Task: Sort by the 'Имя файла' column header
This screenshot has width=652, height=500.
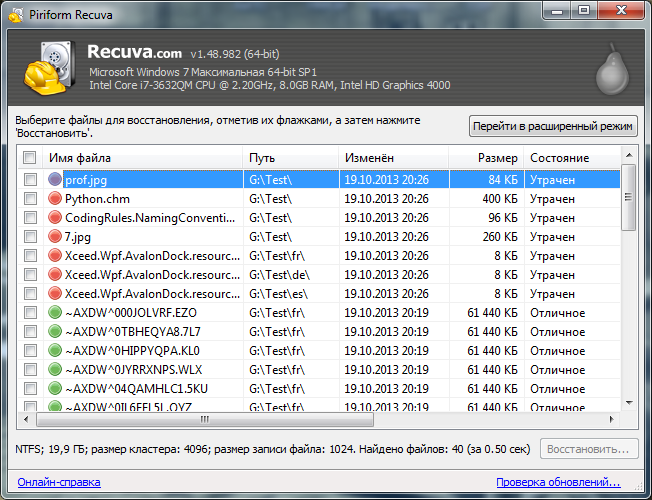Action: (143, 158)
